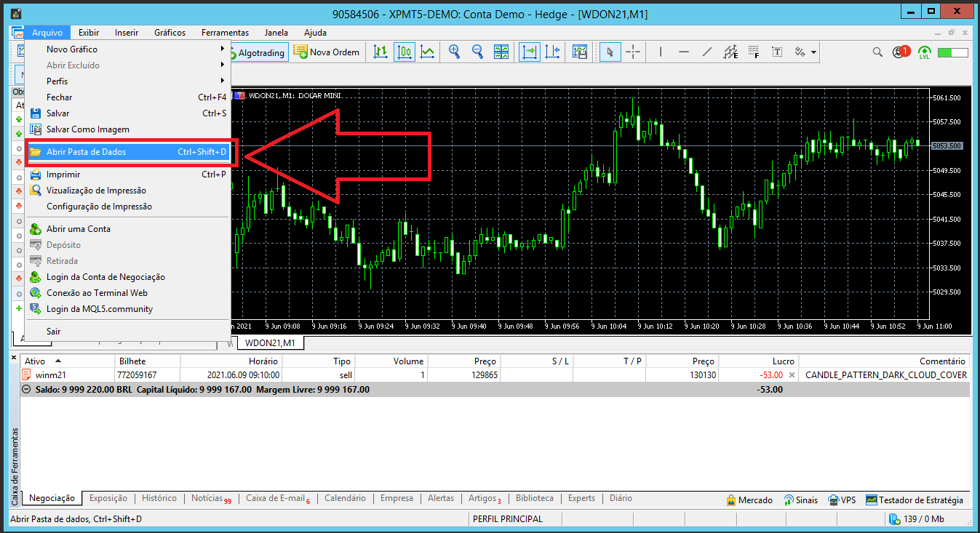The width and height of the screenshot is (980, 533).
Task: Toggle the Algotrading button
Action: [256, 52]
